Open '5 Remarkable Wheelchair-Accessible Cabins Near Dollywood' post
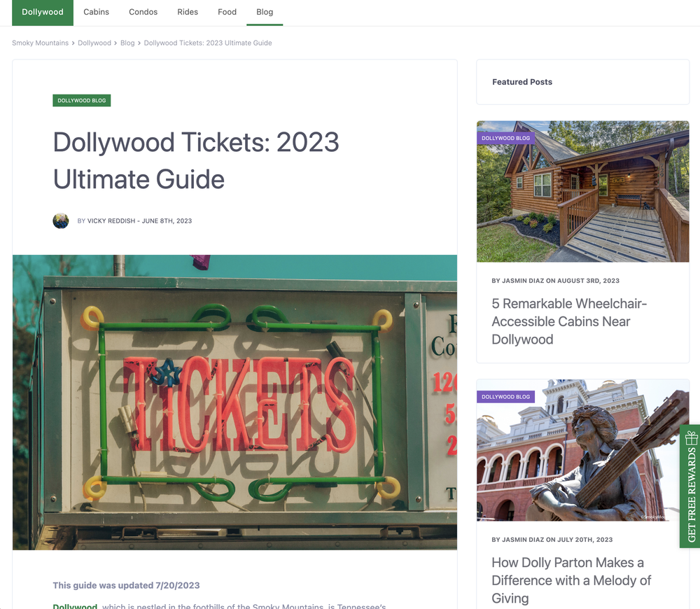 pyautogui.click(x=569, y=321)
